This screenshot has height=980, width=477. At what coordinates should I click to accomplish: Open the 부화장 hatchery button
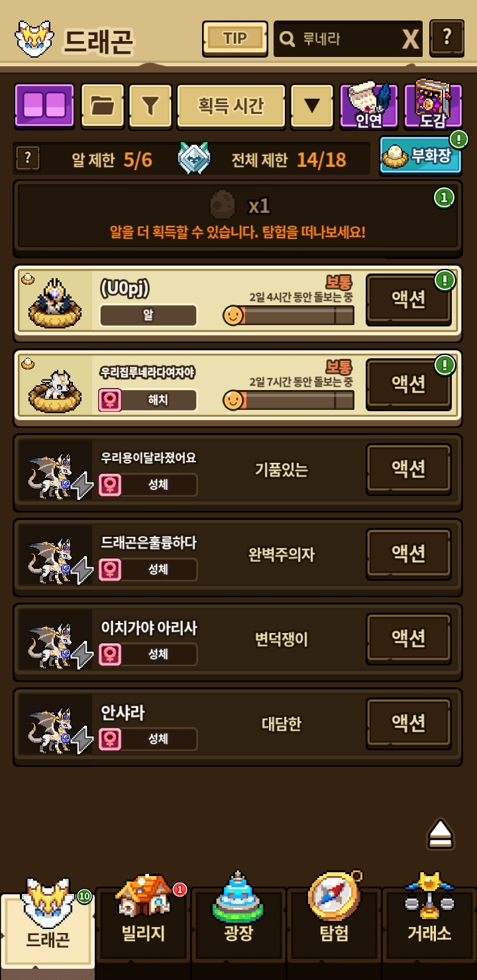pos(421,155)
